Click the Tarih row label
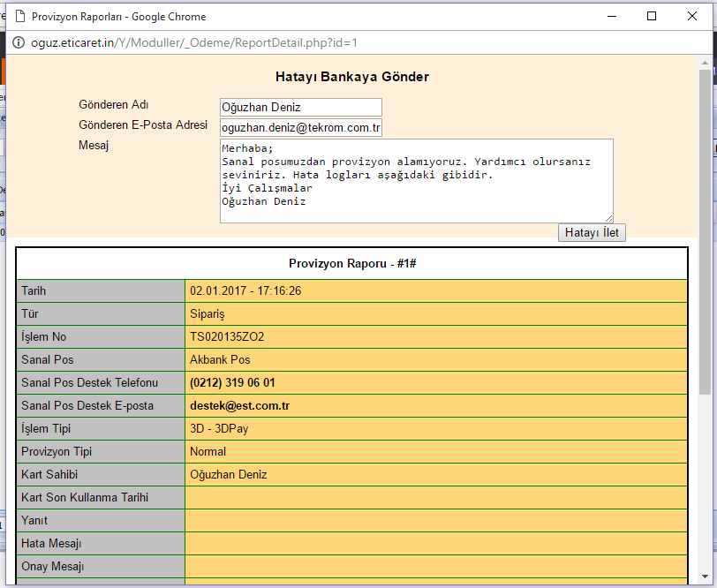The height and width of the screenshot is (588, 717). 34,291
